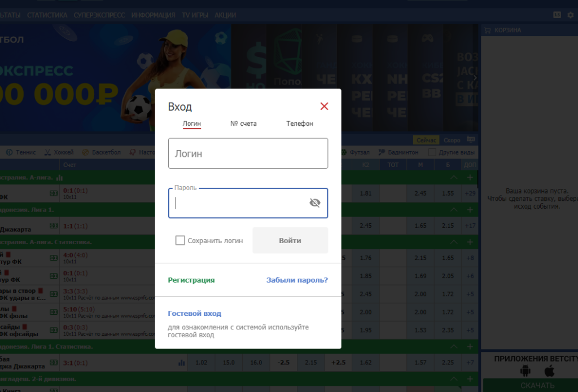Follow Забыли пароль? link

click(x=297, y=280)
